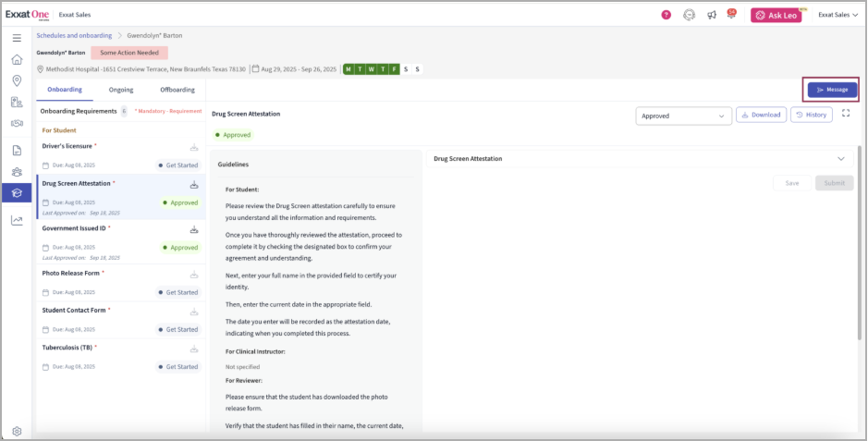
Task: Open notifications bell with red badge
Action: point(731,15)
